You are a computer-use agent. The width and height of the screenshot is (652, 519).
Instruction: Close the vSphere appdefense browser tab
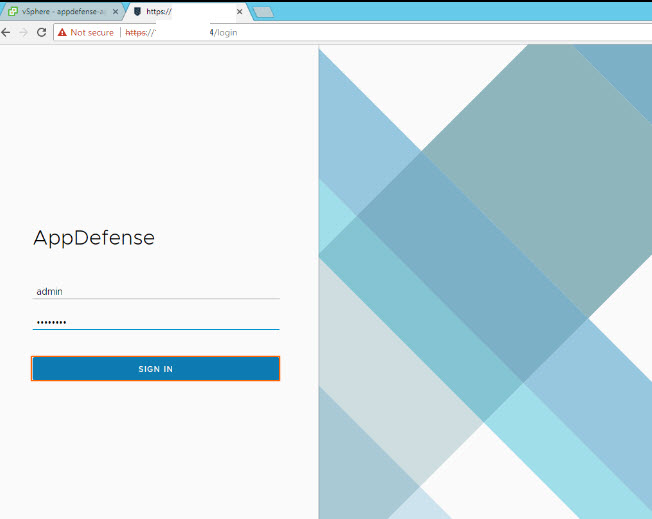(115, 12)
